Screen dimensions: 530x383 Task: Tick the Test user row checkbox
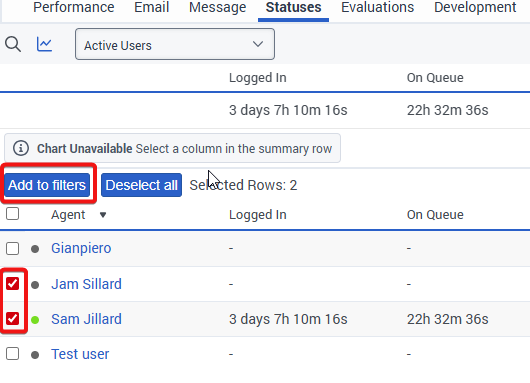coord(13,354)
